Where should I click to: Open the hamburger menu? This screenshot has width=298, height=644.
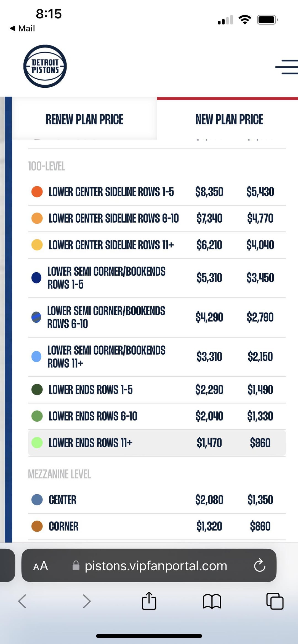(287, 67)
